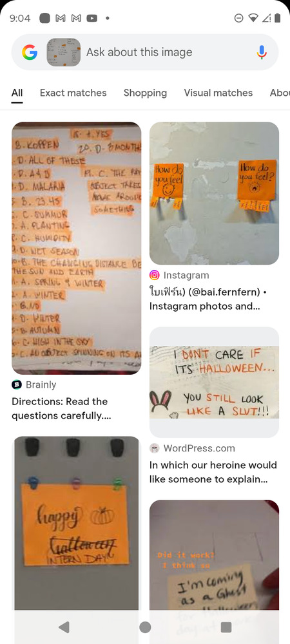Viewport: 290px width, 644px height.
Task: Select the All tab
Action: tap(17, 93)
